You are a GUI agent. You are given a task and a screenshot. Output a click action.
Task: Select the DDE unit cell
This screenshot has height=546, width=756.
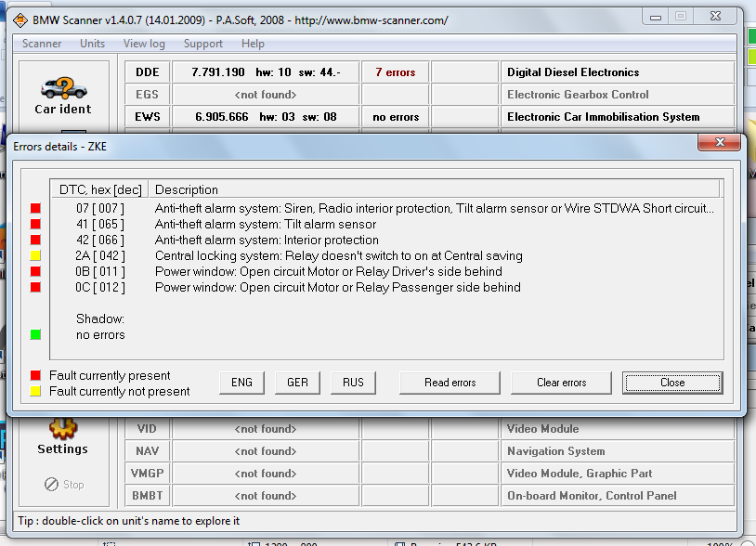click(148, 72)
